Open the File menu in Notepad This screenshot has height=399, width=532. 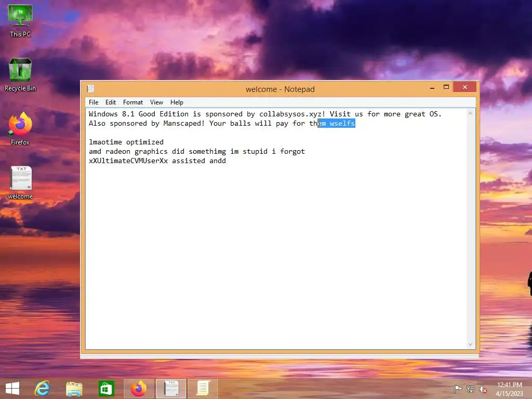coord(94,102)
